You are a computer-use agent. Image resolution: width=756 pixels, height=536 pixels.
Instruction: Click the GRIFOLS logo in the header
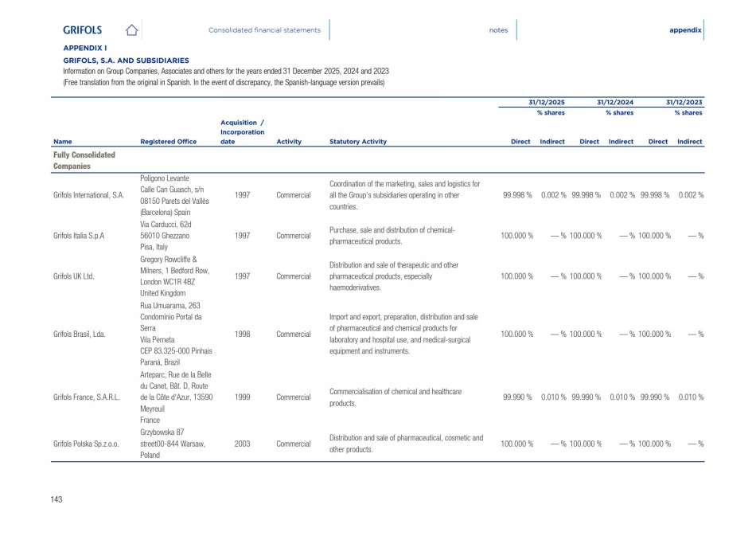coord(83,30)
